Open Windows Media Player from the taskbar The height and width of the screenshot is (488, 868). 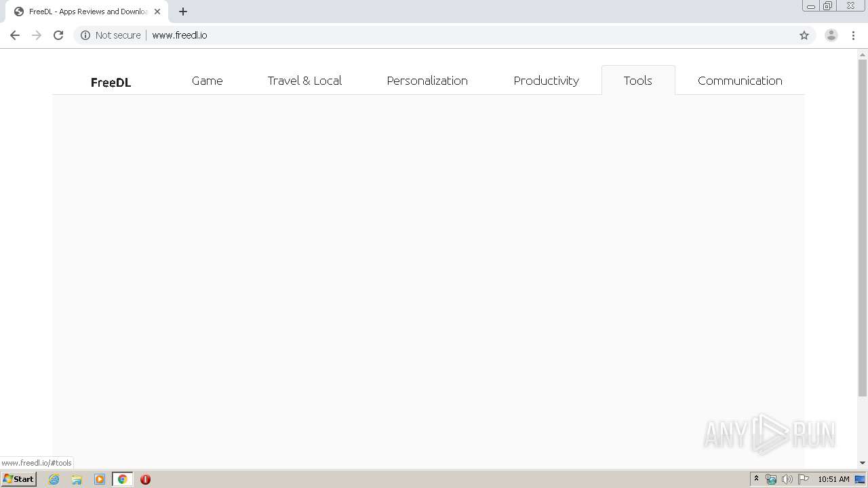pos(100,479)
